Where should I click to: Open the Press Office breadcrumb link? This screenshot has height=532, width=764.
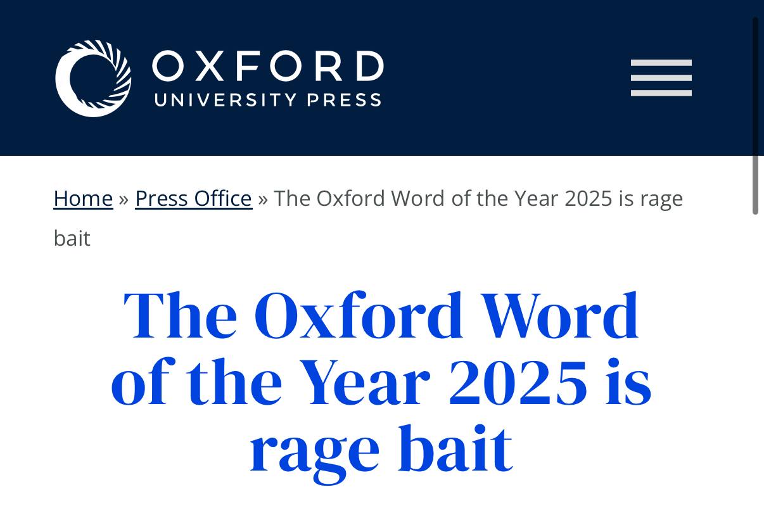point(193,199)
